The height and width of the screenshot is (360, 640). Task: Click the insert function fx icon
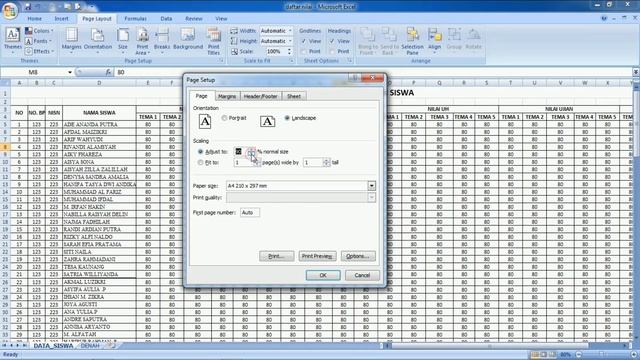click(x=108, y=72)
